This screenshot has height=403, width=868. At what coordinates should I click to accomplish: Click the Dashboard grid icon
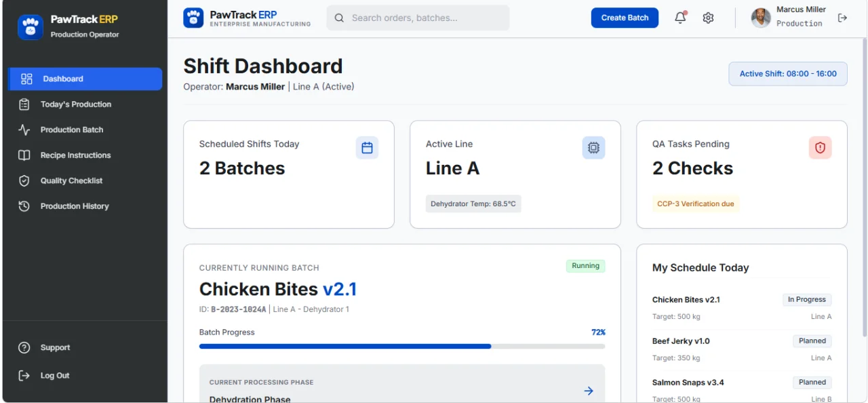(x=26, y=79)
